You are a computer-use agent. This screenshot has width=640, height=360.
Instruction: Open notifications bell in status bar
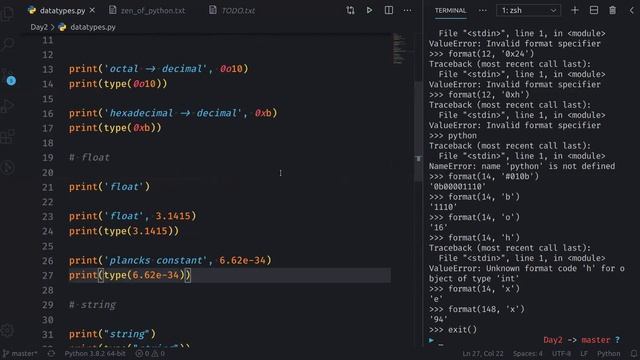click(634, 353)
